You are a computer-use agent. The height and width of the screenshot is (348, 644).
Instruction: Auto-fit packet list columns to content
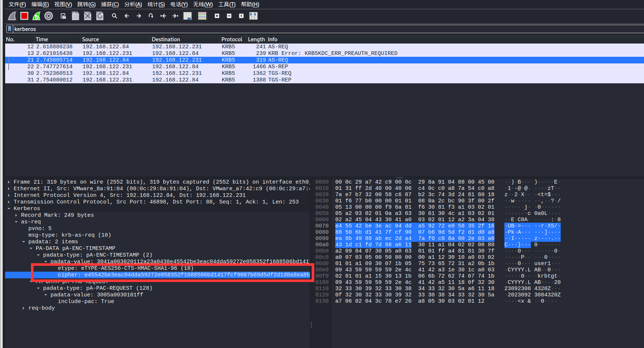click(253, 16)
